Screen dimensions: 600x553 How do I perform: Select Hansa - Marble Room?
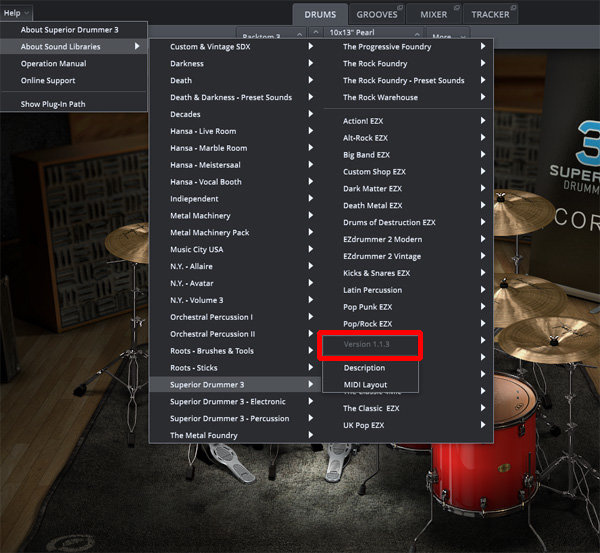click(234, 148)
